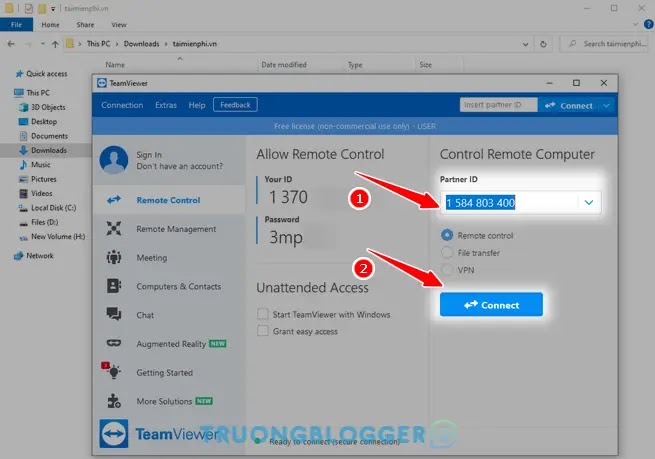Viewport: 655px width, 459px height.
Task: Open the Connection menu
Action: click(x=122, y=105)
